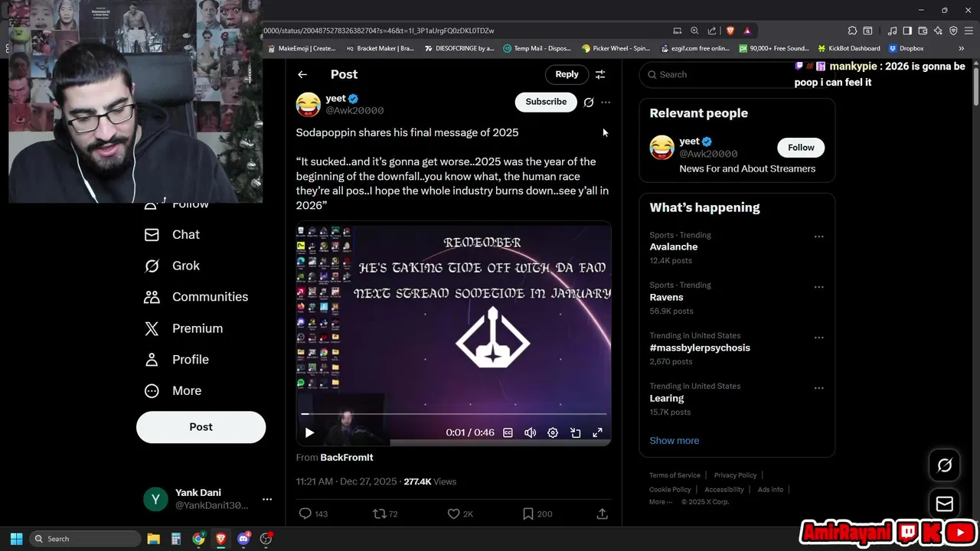
Task: Click Brave Rewards triangle icon
Action: [x=747, y=31]
